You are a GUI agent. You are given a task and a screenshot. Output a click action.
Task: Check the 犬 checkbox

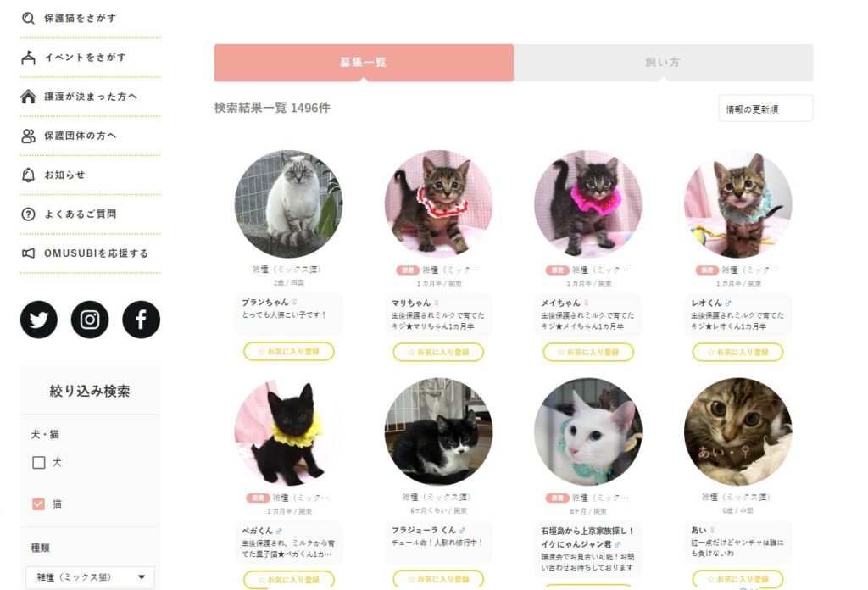39,462
